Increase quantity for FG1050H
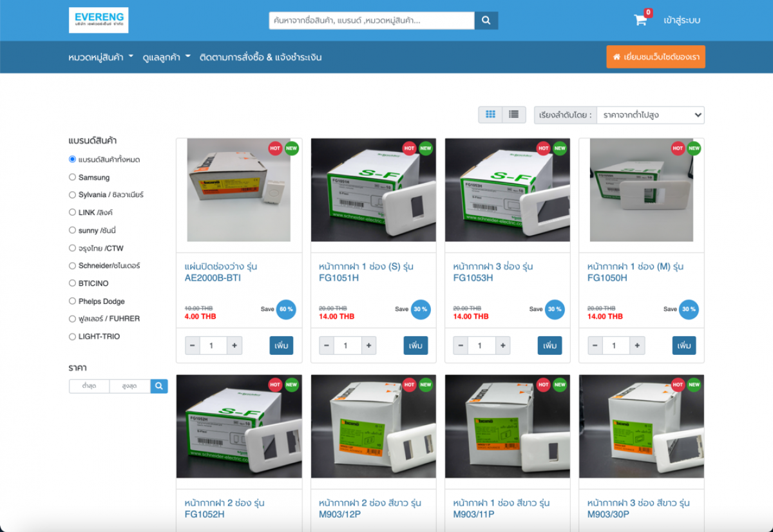Screen dimensions: 773x532 point(637,345)
